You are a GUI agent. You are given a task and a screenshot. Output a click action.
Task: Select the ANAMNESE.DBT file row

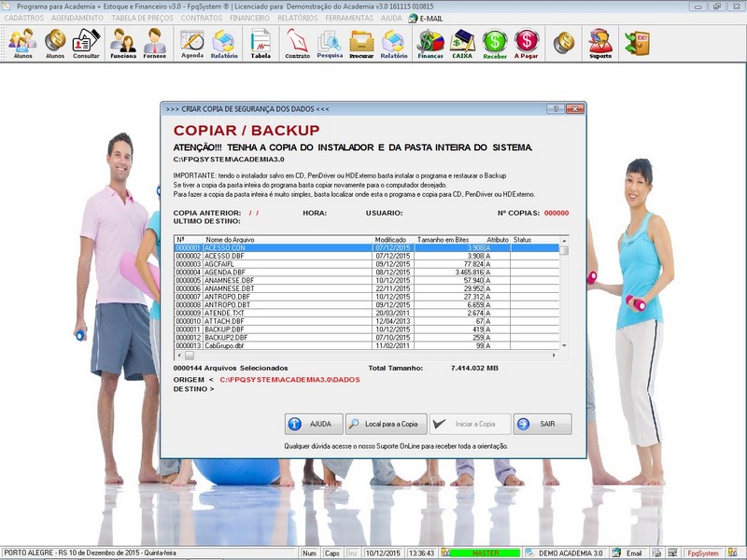[366, 288]
